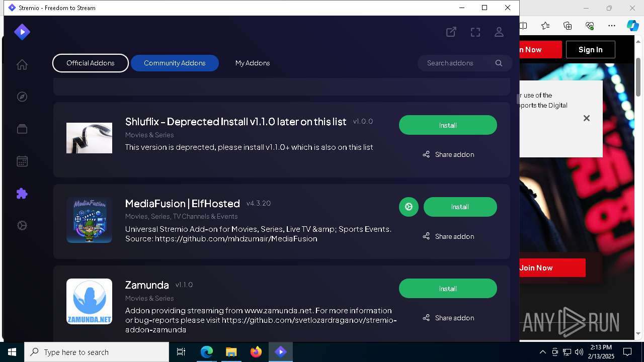Open the Library icon in the sidebar
The image size is (644, 362).
point(22,129)
